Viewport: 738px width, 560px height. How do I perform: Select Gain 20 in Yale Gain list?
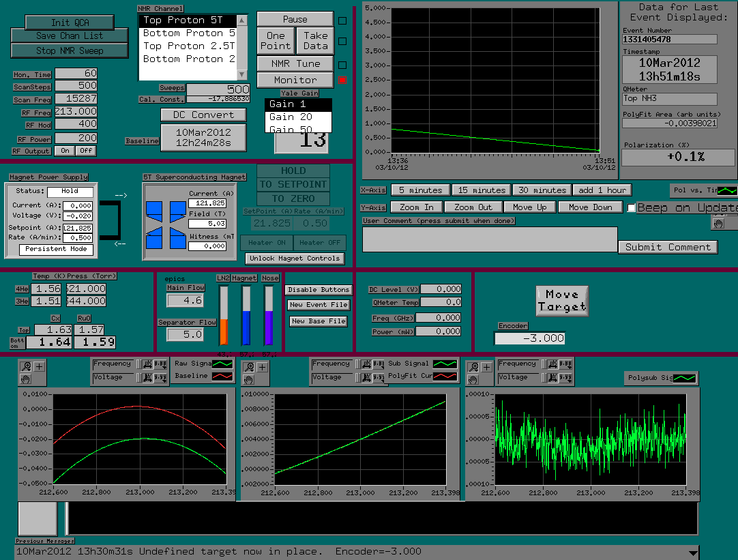point(298,117)
